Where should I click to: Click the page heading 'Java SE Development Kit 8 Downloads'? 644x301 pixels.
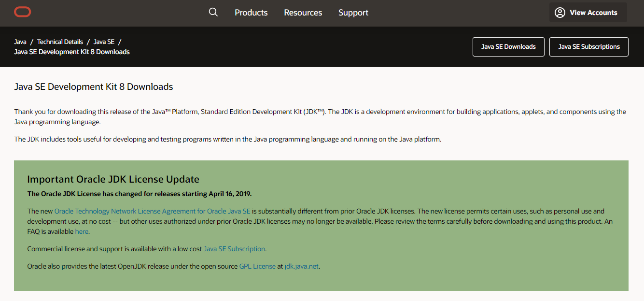pos(94,87)
